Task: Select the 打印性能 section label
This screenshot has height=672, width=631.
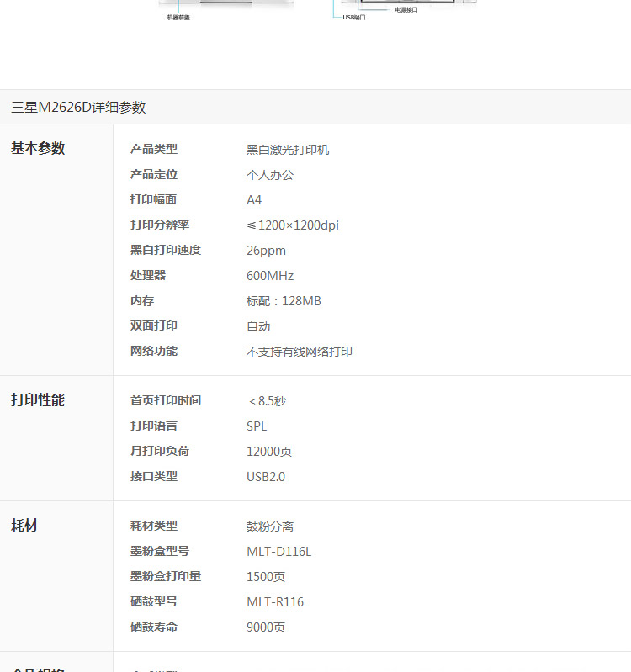Action: point(38,399)
